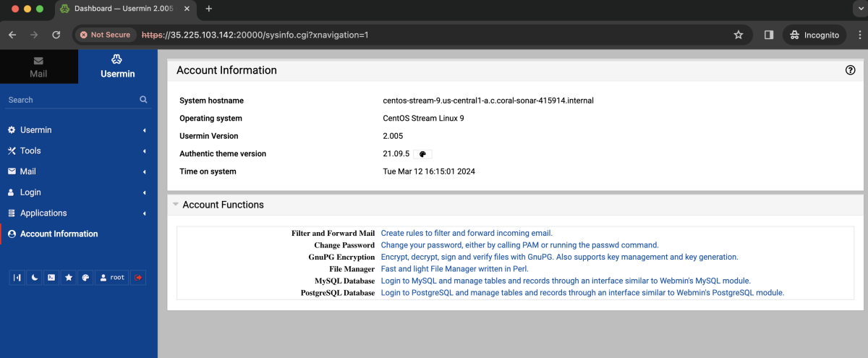Screen dimensions: 868x358
Task: Bookmark this page with the star icon
Action: [739, 35]
